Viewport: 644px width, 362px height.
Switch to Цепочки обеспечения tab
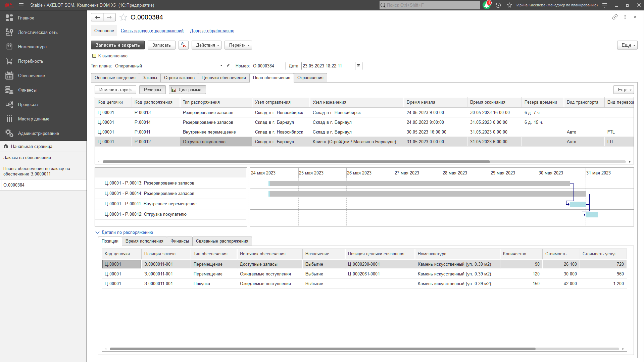pyautogui.click(x=224, y=77)
